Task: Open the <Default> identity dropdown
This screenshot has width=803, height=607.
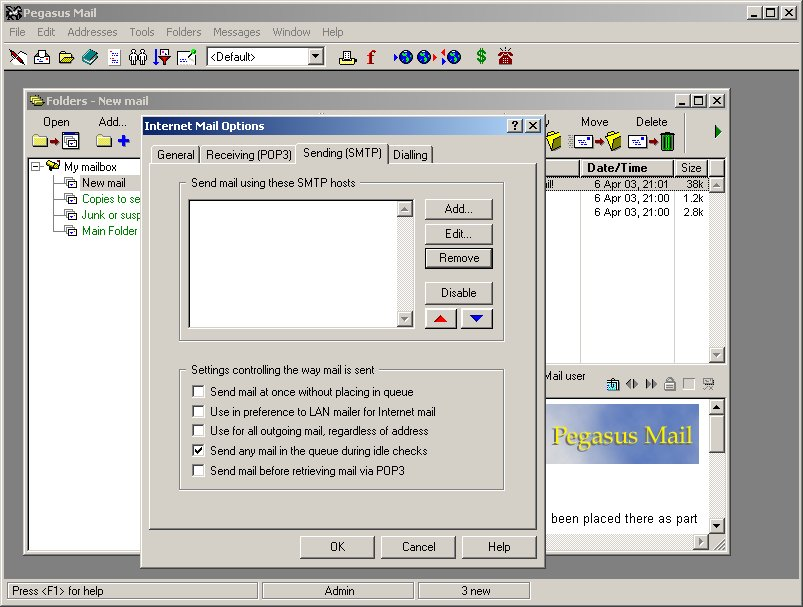Action: (316, 57)
